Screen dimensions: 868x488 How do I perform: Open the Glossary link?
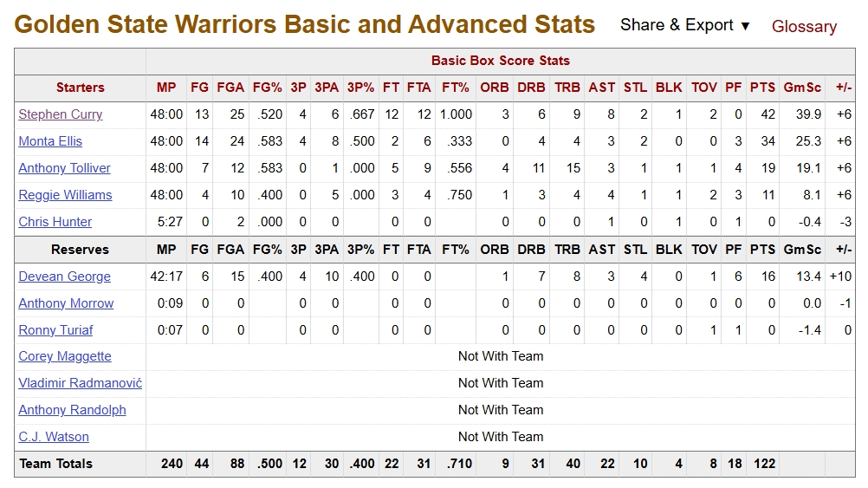804,27
